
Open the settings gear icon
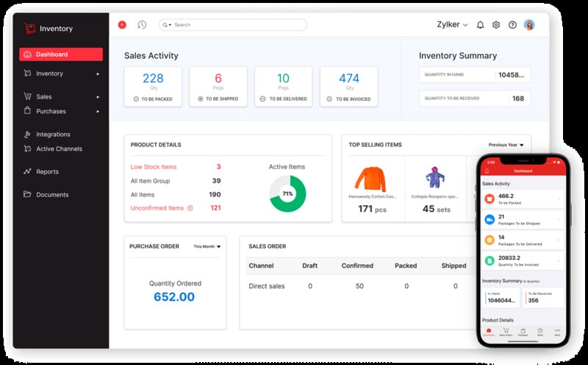pos(496,25)
